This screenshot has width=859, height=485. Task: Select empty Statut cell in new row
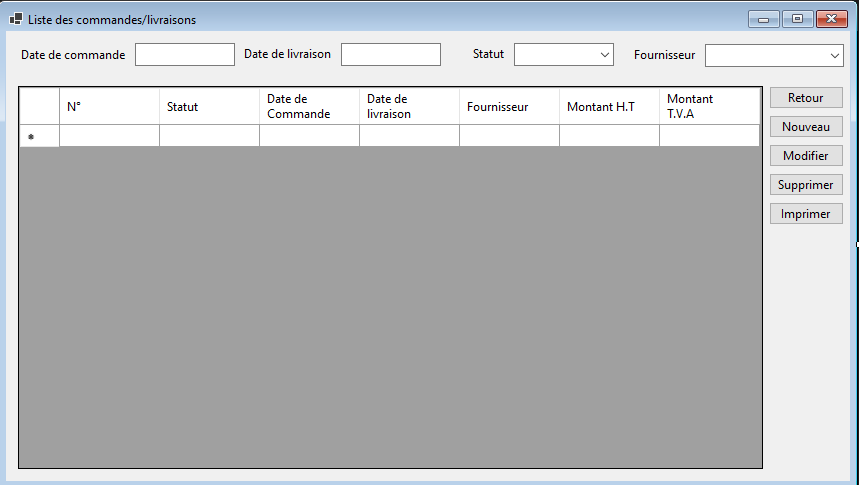[209, 135]
